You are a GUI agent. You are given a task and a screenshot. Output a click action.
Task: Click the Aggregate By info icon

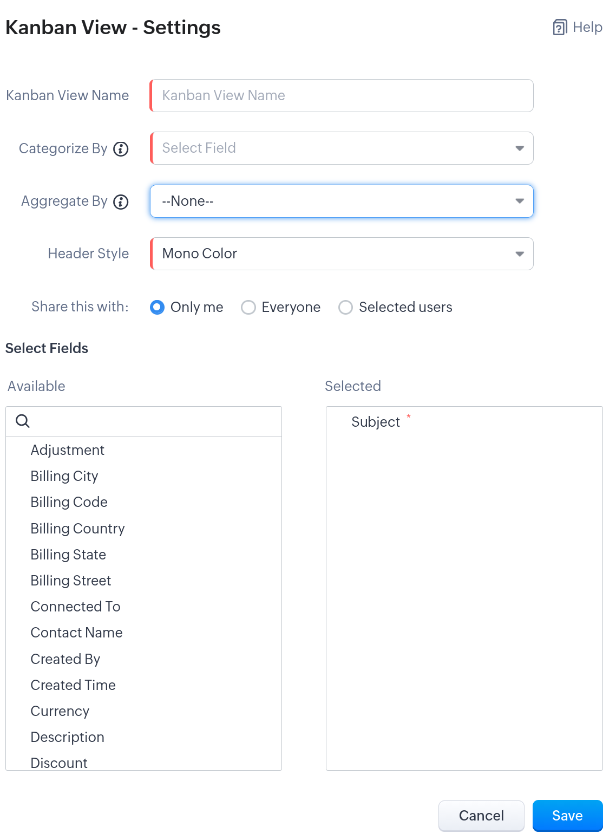[121, 202]
